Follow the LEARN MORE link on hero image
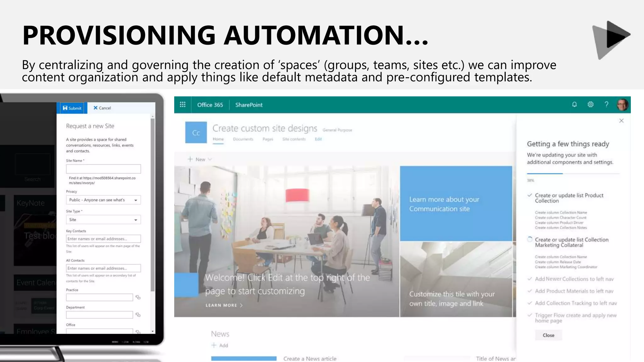The height and width of the screenshot is (362, 644). [224, 305]
